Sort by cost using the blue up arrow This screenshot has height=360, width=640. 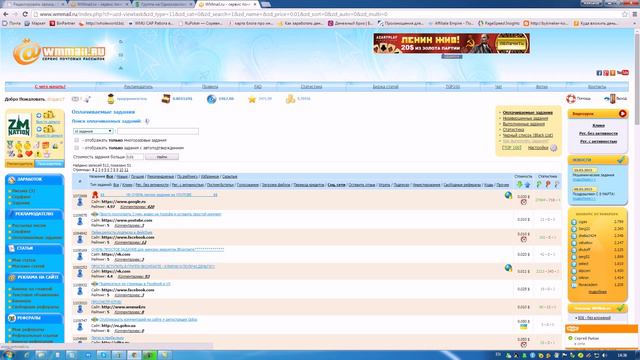pyautogui.click(x=527, y=184)
